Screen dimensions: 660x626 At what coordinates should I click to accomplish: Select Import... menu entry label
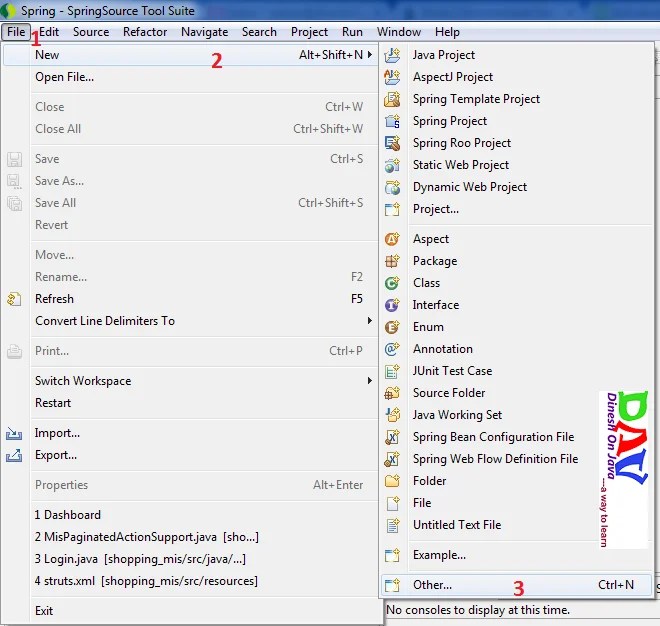tap(57, 433)
